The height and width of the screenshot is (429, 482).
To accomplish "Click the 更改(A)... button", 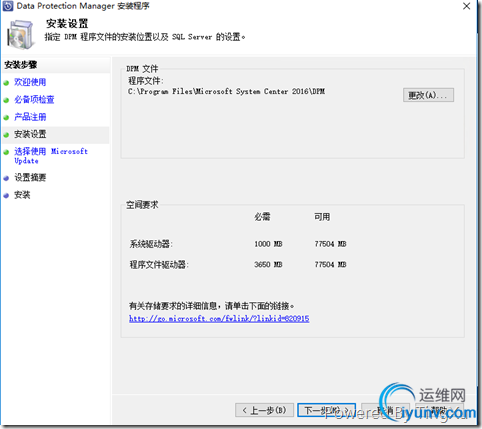I will [428, 95].
